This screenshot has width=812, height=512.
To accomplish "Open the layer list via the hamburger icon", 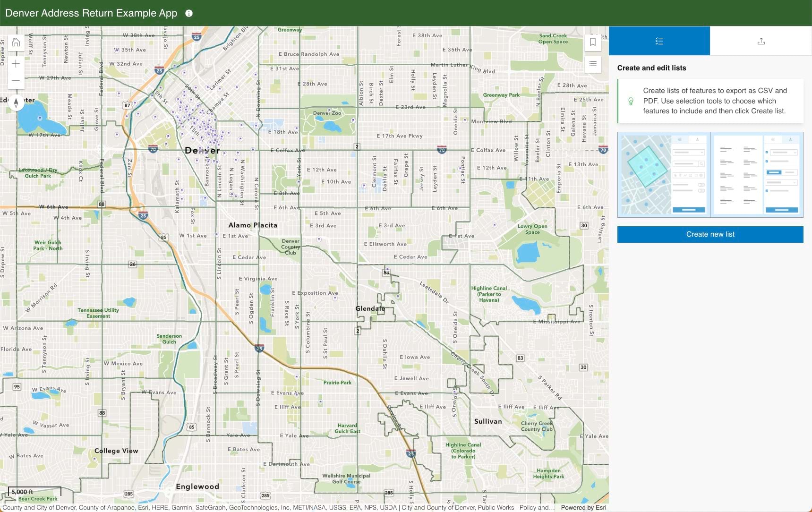I will pyautogui.click(x=593, y=64).
